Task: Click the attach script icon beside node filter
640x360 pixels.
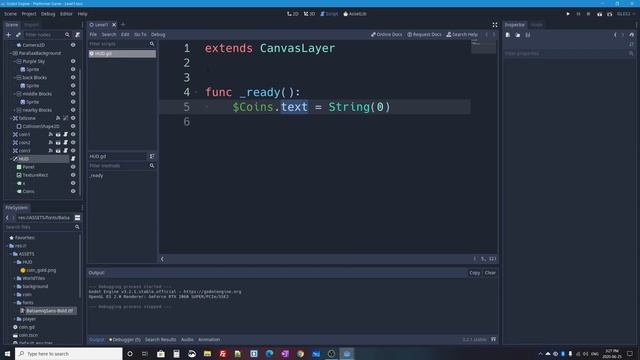Action: point(78,35)
